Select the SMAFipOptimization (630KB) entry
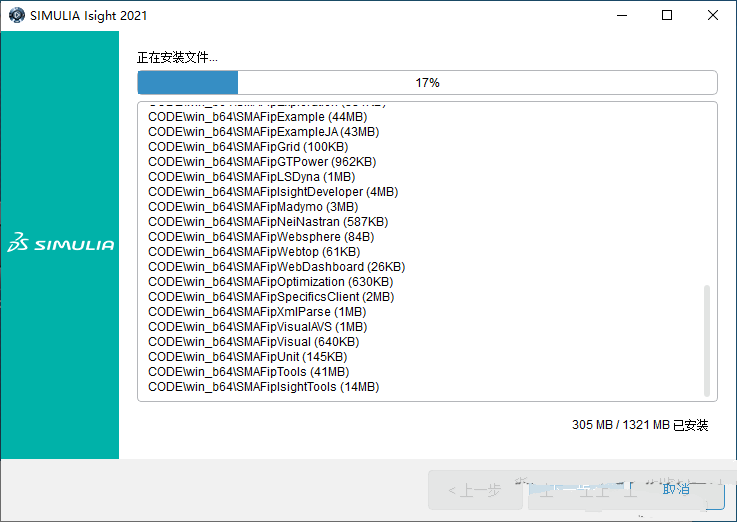Viewport: 737px width, 522px height. pos(271,282)
